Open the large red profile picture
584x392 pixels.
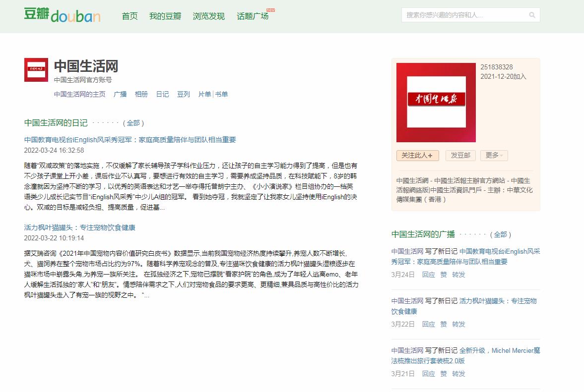point(436,103)
